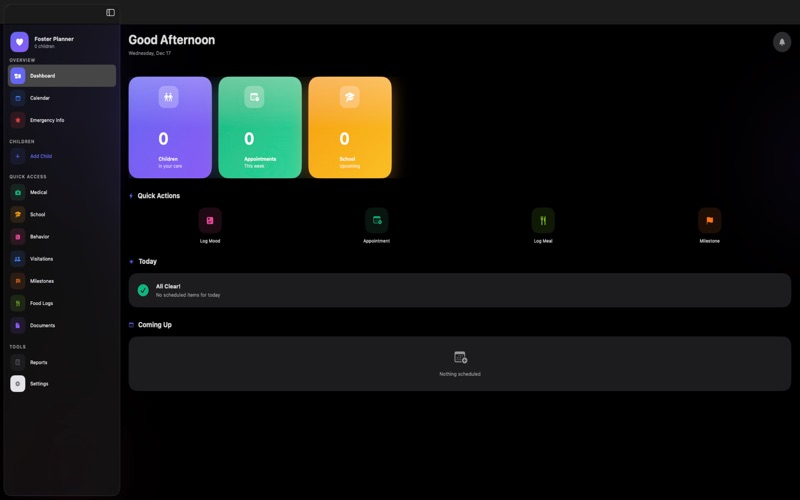Viewport: 800px width, 500px height.
Task: Open Calendar in the sidebar
Action: pyautogui.click(x=62, y=98)
